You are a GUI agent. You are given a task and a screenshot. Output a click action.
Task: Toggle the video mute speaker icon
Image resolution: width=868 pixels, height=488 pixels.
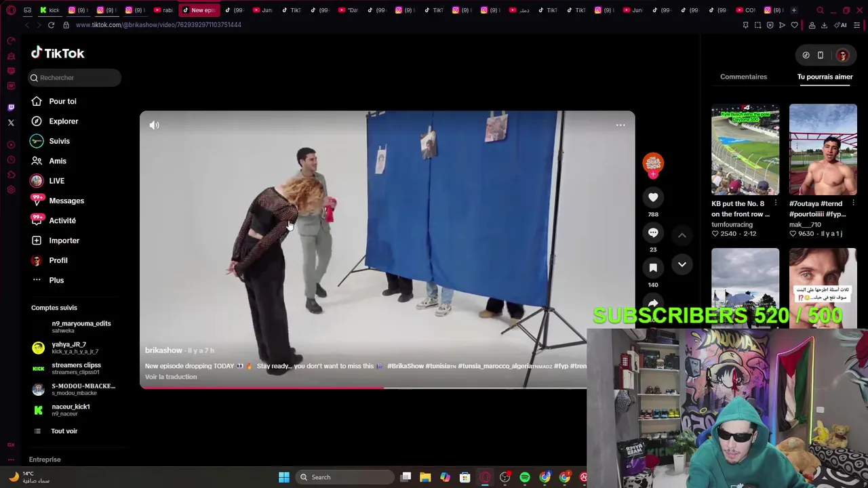point(155,125)
